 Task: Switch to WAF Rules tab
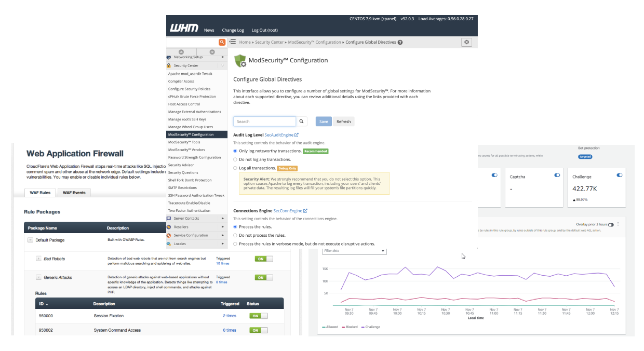39,193
